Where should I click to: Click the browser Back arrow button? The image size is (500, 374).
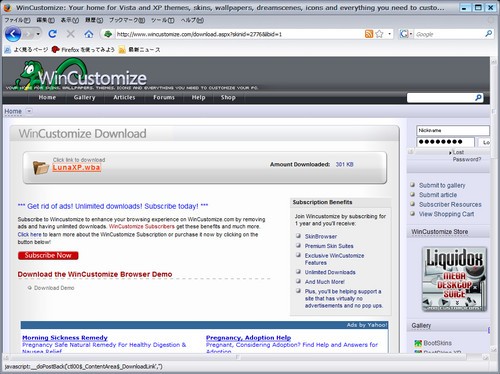pos(13,34)
